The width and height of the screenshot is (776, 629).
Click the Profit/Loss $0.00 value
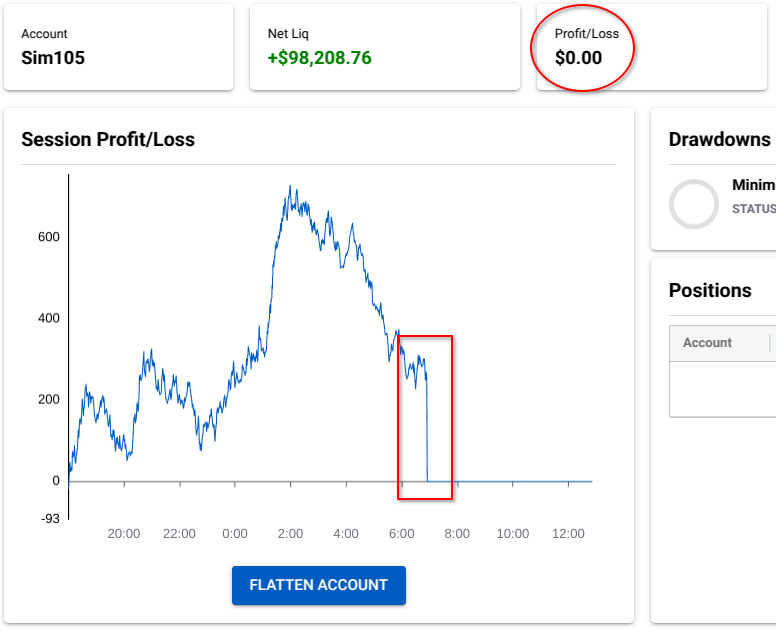(578, 58)
